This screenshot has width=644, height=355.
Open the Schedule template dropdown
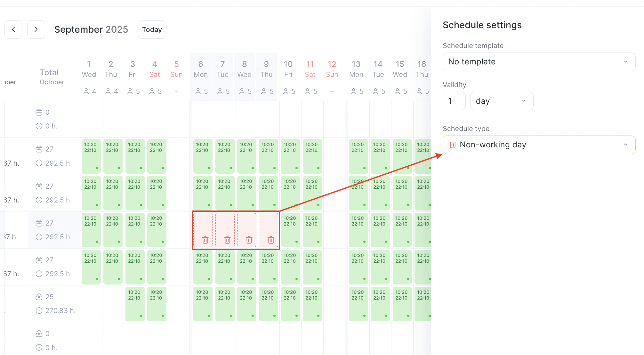click(x=539, y=62)
